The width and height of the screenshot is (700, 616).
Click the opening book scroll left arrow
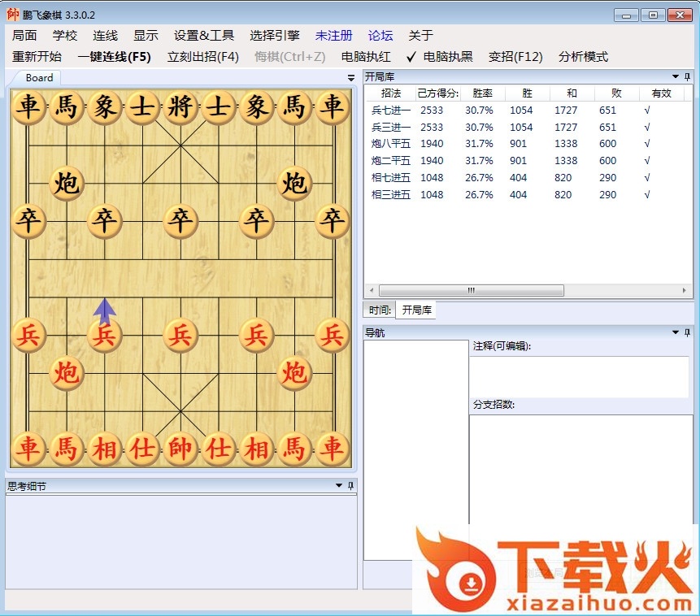[x=372, y=290]
